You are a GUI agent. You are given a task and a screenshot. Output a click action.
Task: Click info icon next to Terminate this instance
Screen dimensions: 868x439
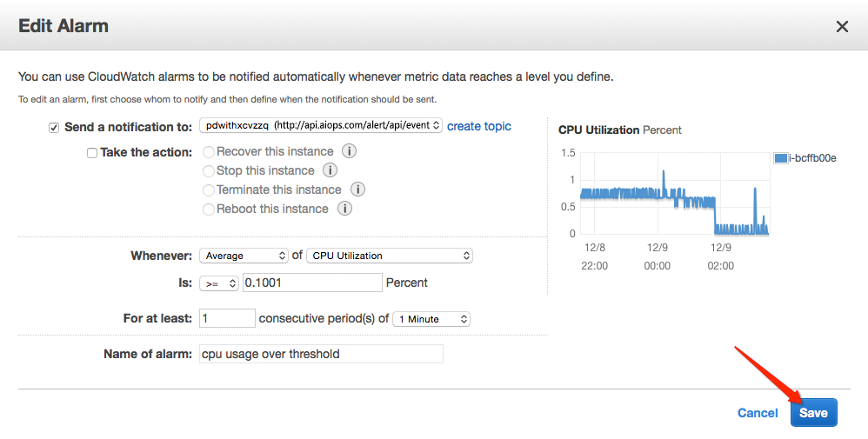tap(357, 190)
